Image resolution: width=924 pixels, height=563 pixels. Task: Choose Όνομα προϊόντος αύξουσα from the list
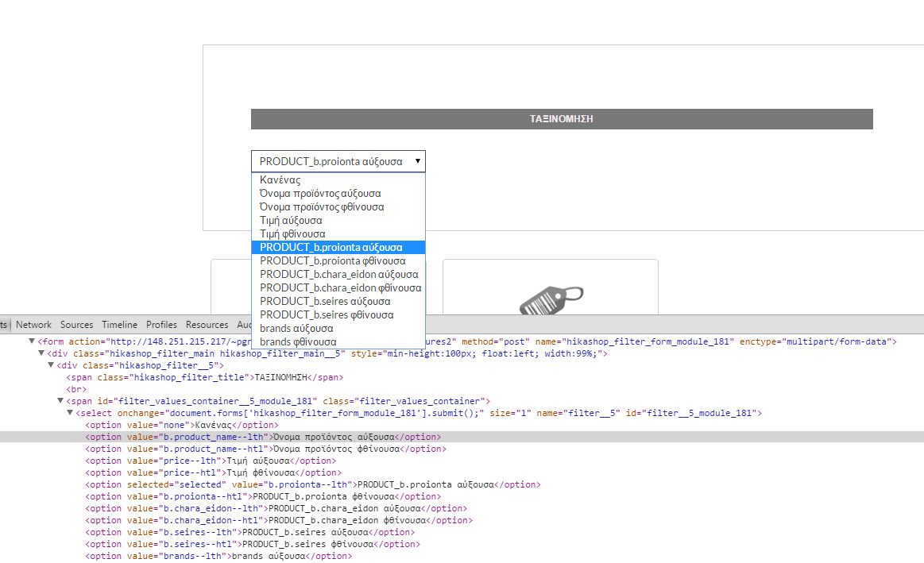pos(320,194)
